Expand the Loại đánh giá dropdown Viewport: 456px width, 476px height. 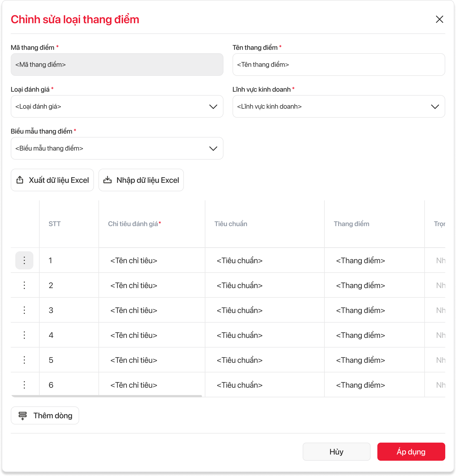coord(213,106)
